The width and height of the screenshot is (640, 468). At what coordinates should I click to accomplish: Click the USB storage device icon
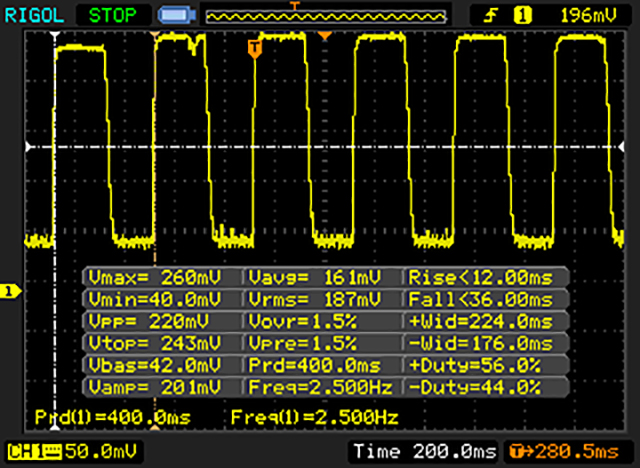[177, 16]
